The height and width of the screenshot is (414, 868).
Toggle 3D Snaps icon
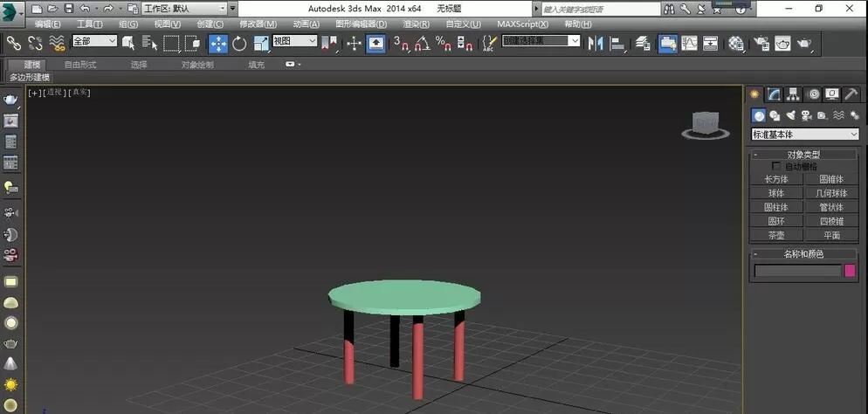pyautogui.click(x=402, y=43)
